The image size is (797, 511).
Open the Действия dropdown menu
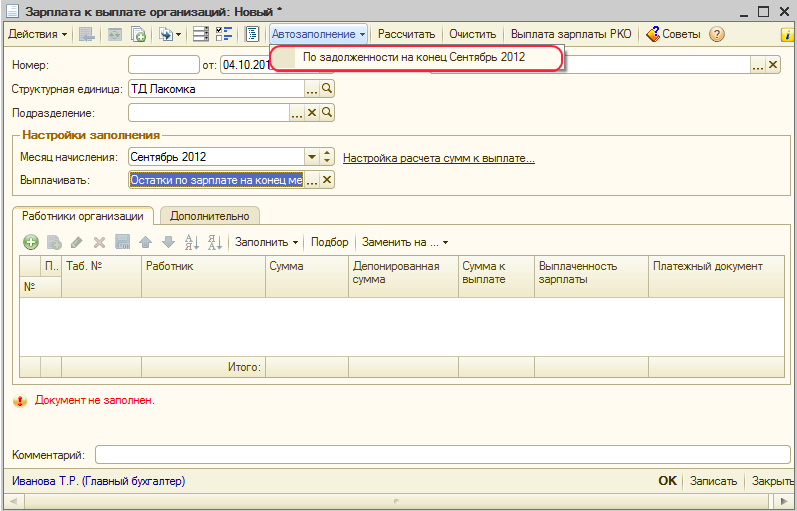(37, 34)
